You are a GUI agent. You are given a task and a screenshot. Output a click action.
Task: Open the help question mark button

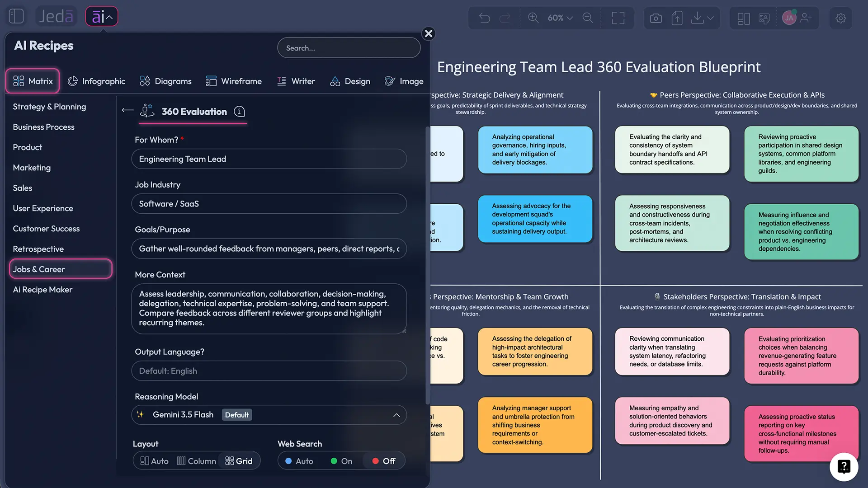[844, 467]
